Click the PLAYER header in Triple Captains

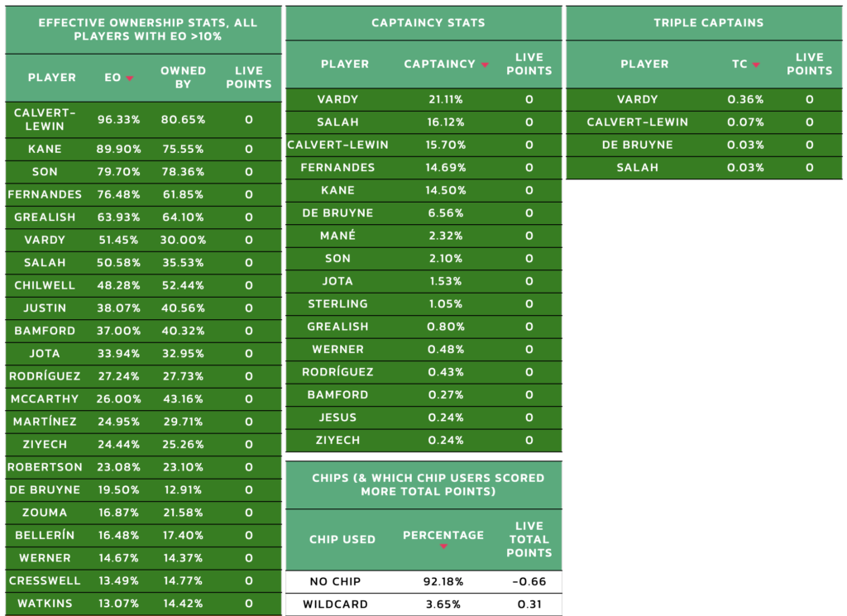[x=644, y=64]
